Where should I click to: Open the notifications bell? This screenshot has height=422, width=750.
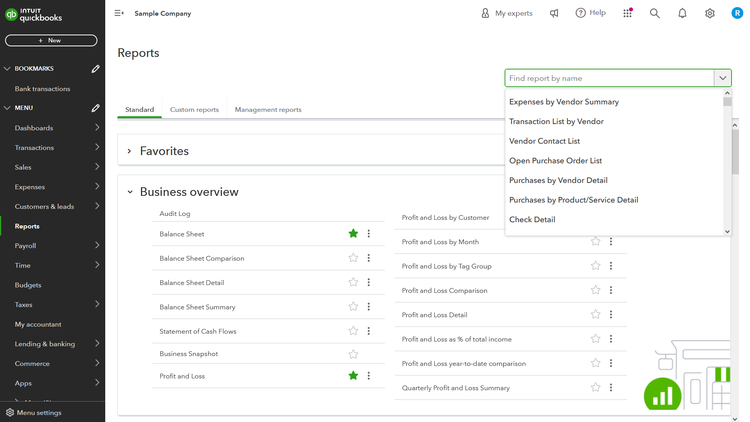pos(683,13)
